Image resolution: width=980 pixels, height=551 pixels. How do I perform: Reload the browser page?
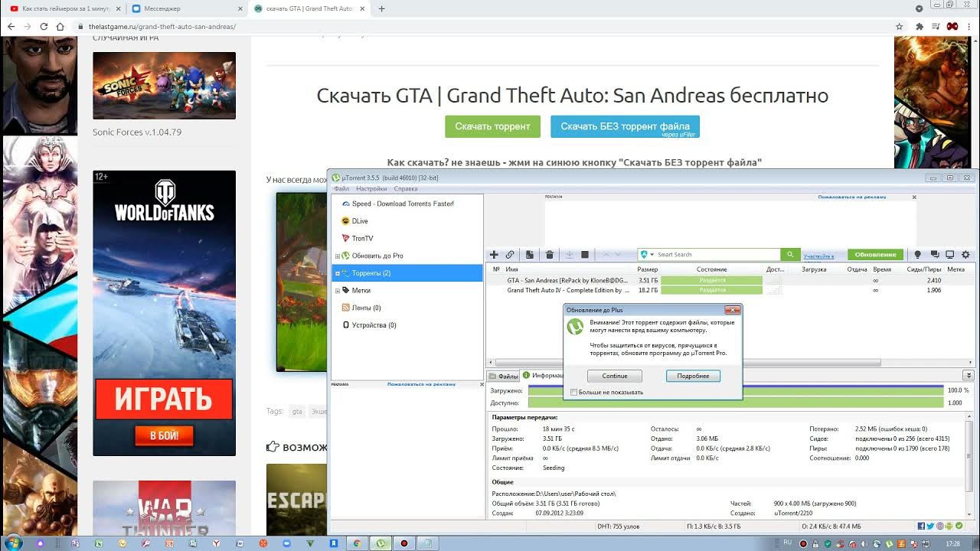point(44,26)
